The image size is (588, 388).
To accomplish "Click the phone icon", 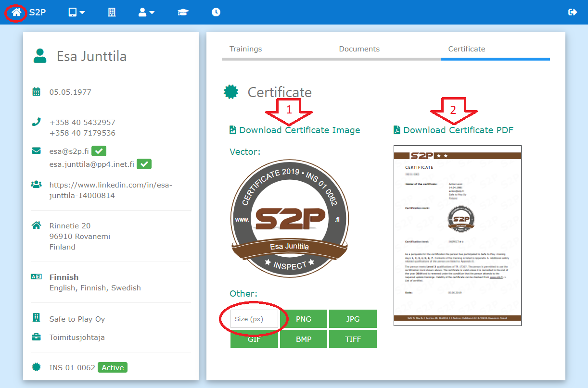I will tap(36, 122).
